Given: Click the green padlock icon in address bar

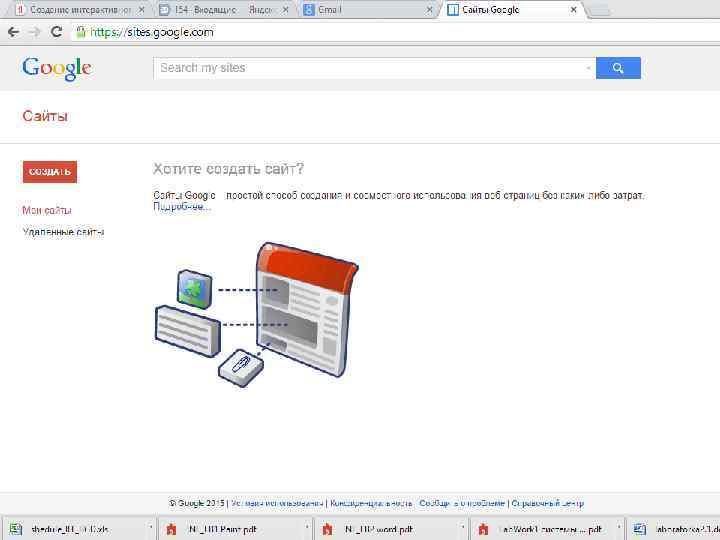Looking at the screenshot, I should click(81, 32).
